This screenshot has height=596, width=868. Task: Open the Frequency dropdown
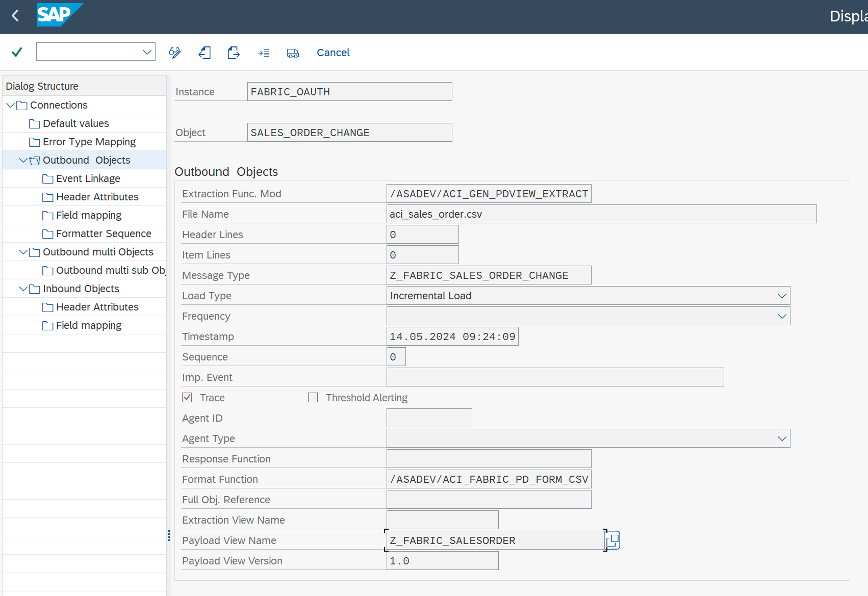pyautogui.click(x=782, y=316)
